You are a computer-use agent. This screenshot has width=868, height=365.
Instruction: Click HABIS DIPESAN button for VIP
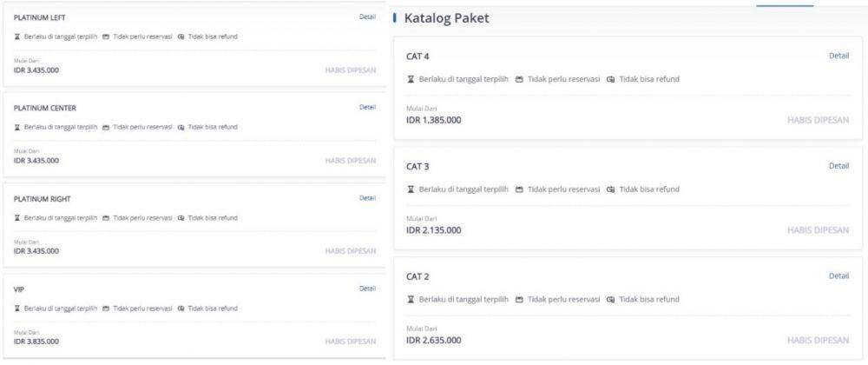pyautogui.click(x=350, y=342)
